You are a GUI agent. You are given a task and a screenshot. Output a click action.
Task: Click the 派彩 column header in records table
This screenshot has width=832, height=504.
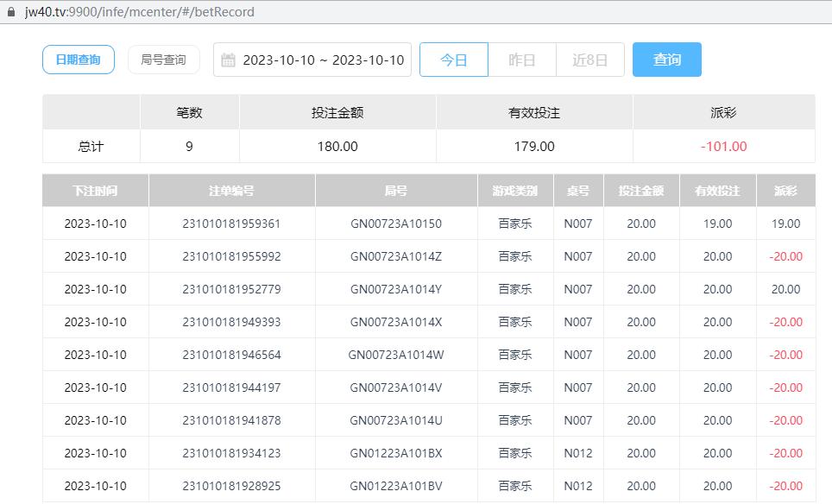(x=785, y=191)
